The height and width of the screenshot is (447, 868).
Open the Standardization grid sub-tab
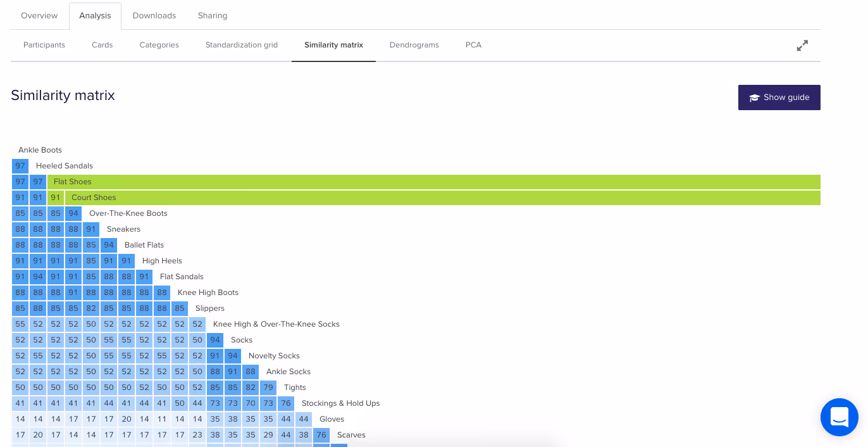[x=242, y=45]
